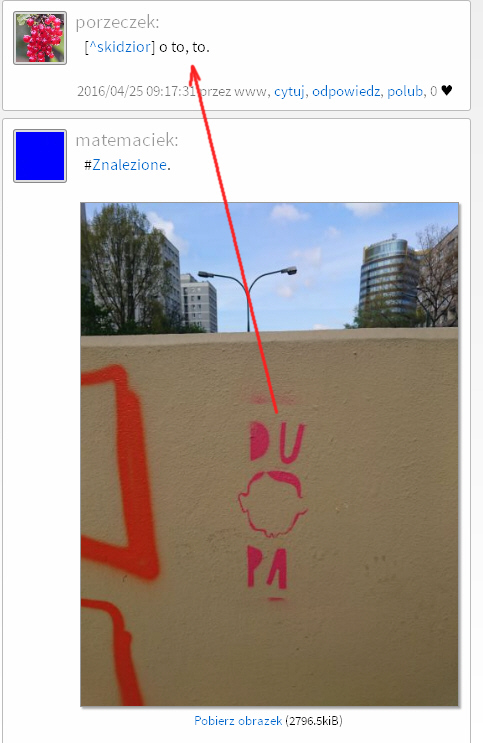This screenshot has height=743, width=483.
Task: Click the black heart icon
Action: coord(447,90)
